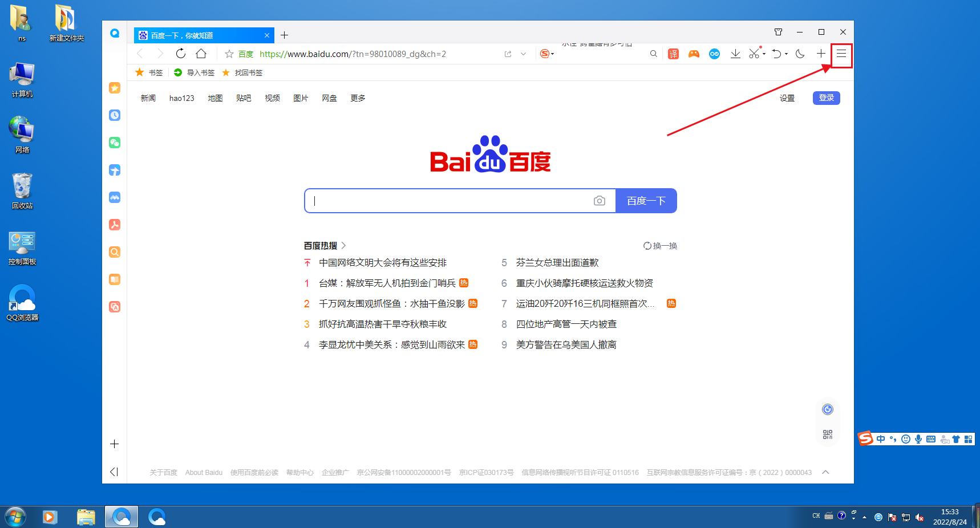Open the hao123 link
The height and width of the screenshot is (528, 980).
182,98
